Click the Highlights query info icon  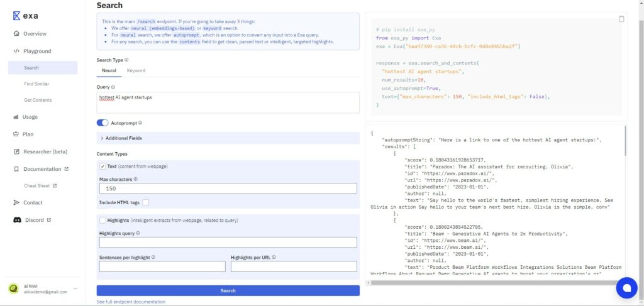click(138, 233)
